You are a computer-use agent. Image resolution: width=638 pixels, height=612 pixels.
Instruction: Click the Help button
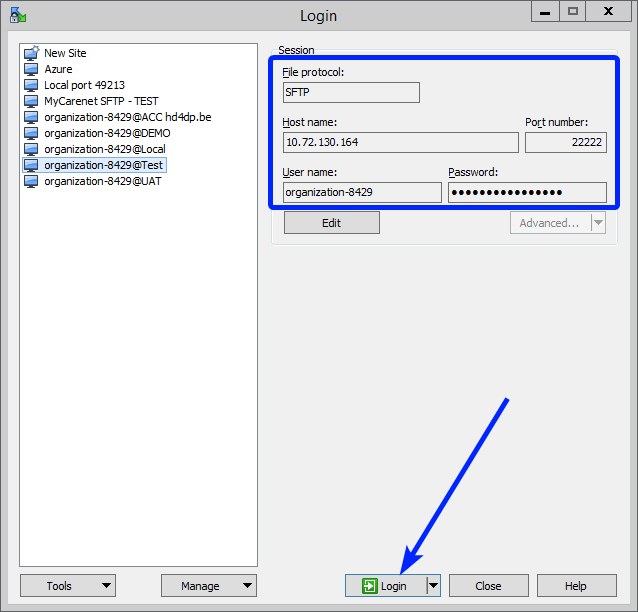point(576,586)
